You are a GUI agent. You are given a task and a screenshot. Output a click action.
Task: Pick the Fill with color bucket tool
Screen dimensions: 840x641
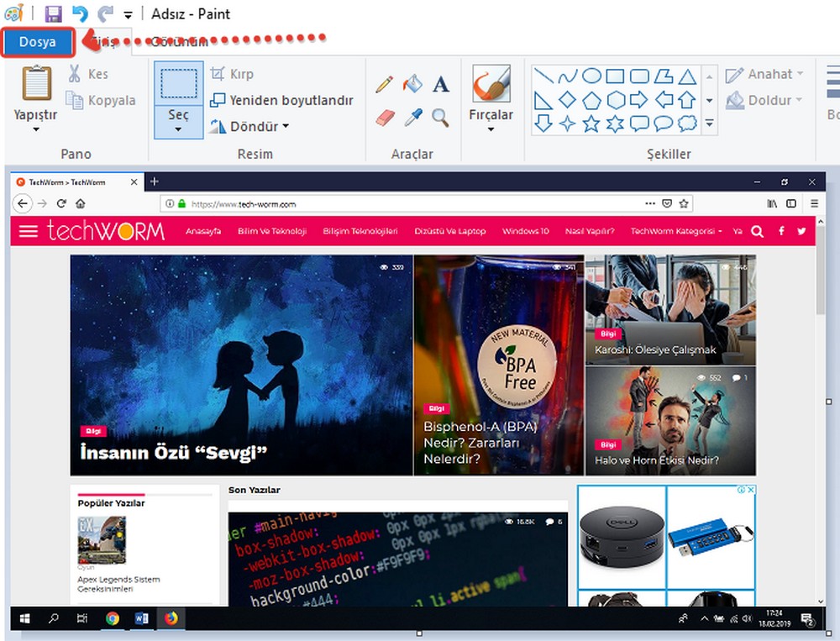[412, 84]
